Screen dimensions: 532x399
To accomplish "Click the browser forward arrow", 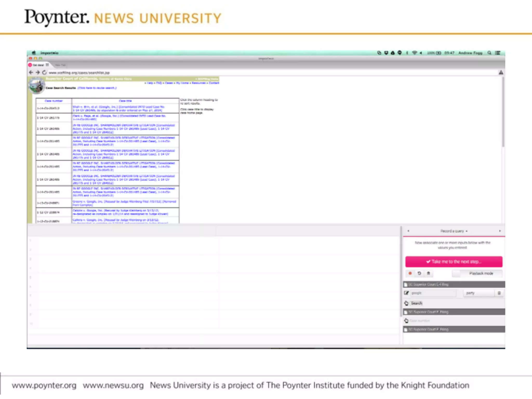I will coord(38,72).
